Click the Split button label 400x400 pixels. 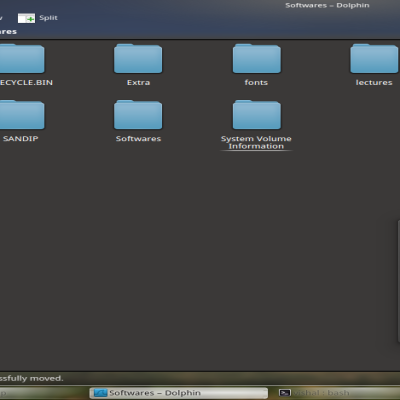[x=48, y=18]
